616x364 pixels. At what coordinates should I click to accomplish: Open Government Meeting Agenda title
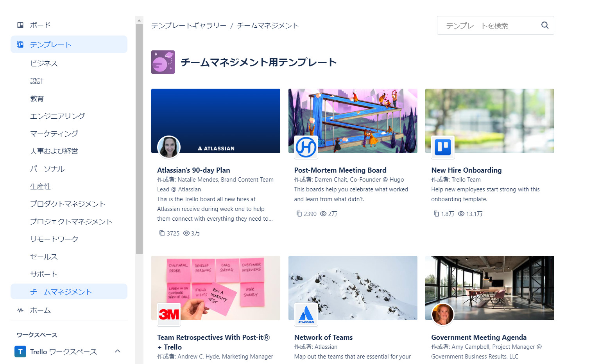pyautogui.click(x=479, y=337)
